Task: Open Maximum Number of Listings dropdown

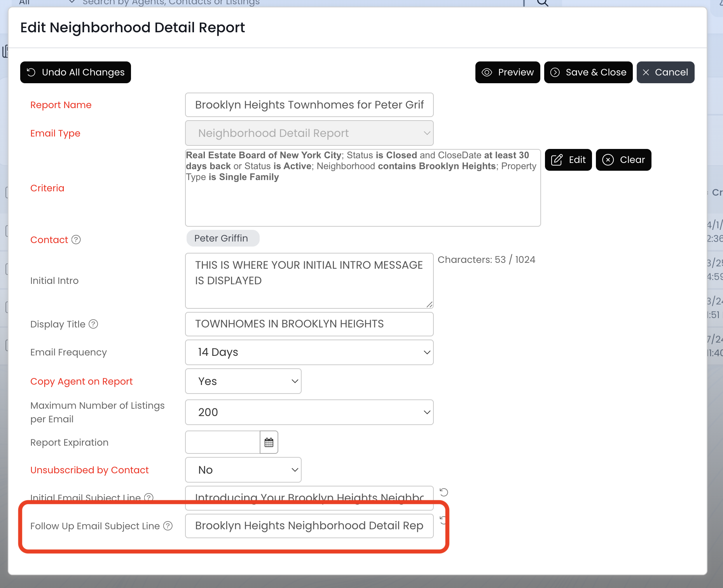Action: tap(309, 412)
